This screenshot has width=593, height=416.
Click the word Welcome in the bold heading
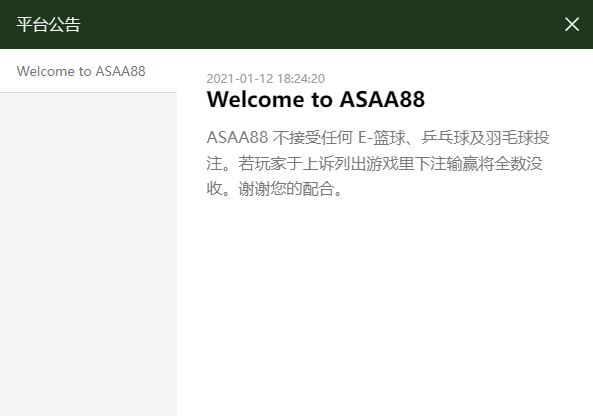(x=256, y=99)
